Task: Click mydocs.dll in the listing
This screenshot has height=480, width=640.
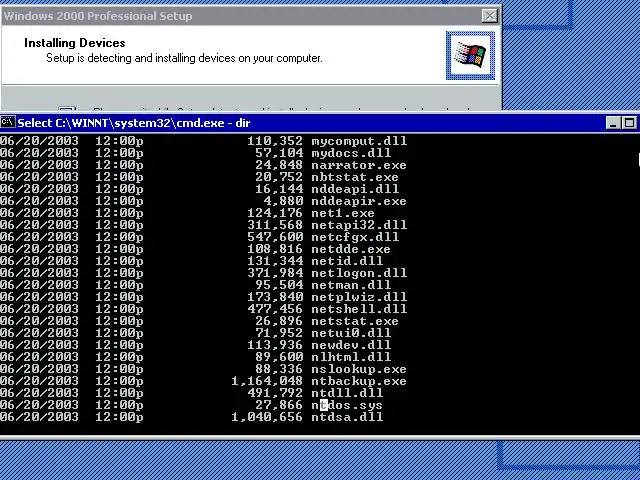Action: pyautogui.click(x=351, y=153)
